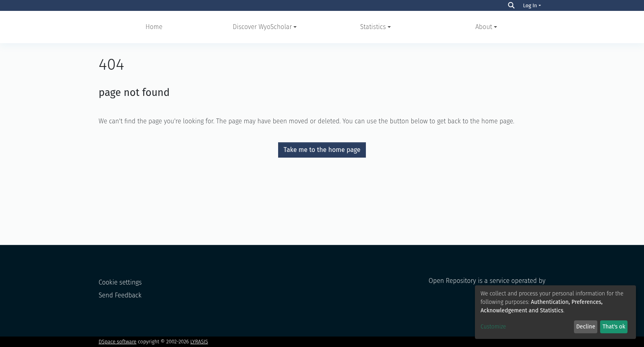Click the 'page not found' heading
Screen dimensions: 644x347
click(x=134, y=93)
